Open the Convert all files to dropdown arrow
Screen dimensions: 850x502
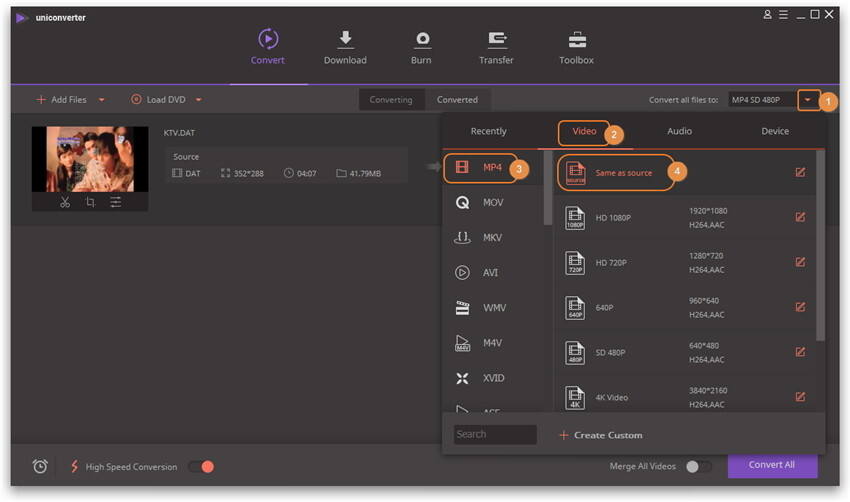808,100
